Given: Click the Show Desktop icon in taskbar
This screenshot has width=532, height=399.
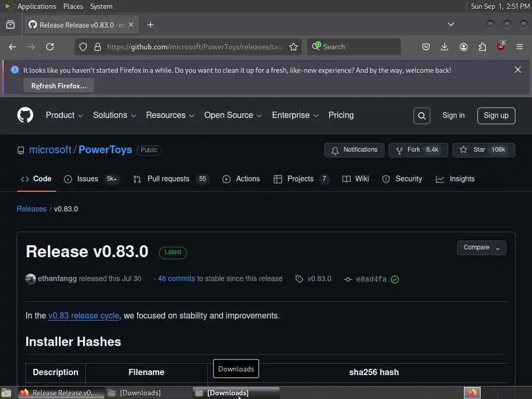Looking at the screenshot, I should [x=6, y=393].
